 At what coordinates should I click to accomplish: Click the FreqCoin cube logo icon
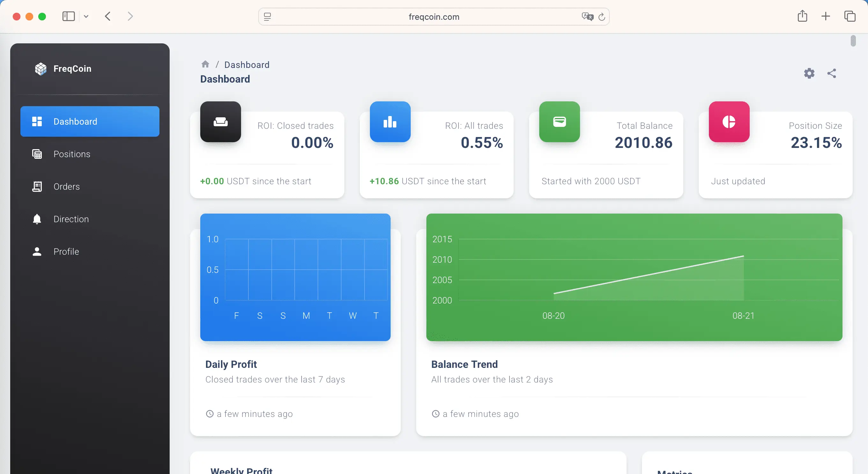[x=41, y=69]
